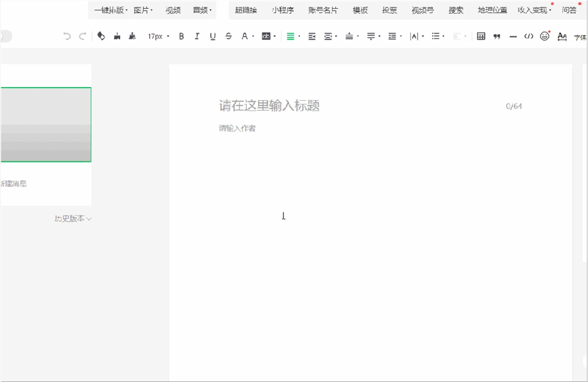Open the font color picker
The image size is (588, 382).
click(x=245, y=36)
